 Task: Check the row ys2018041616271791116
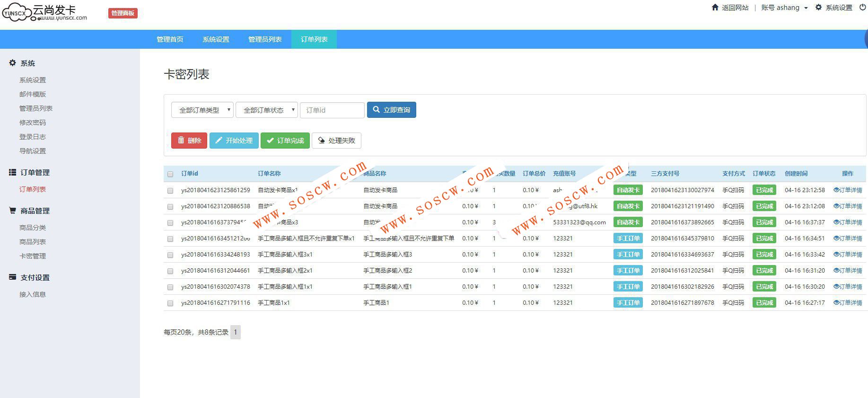click(170, 303)
